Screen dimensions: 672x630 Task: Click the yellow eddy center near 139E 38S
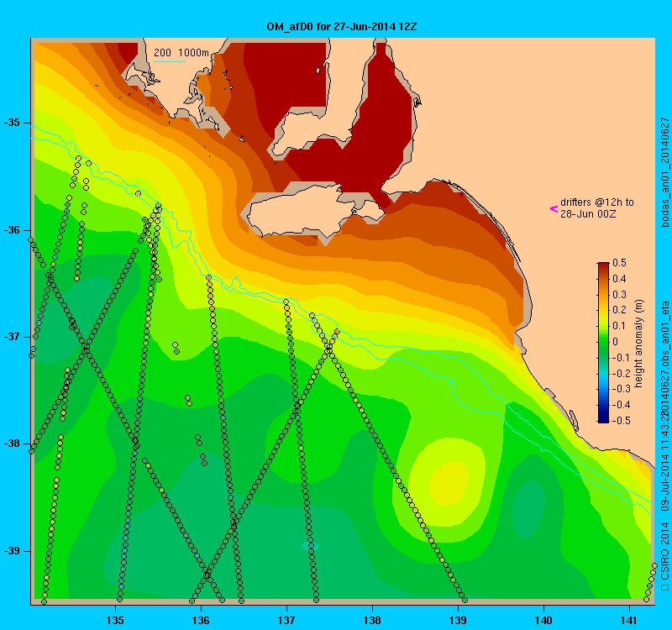[448, 482]
